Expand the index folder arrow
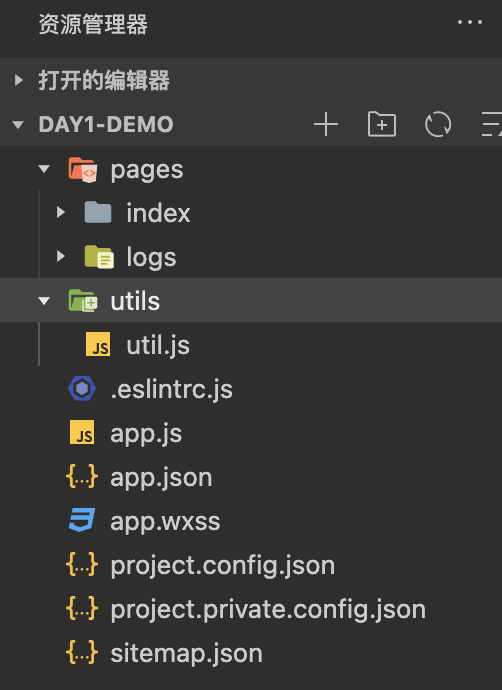This screenshot has height=690, width=502. coord(61,213)
